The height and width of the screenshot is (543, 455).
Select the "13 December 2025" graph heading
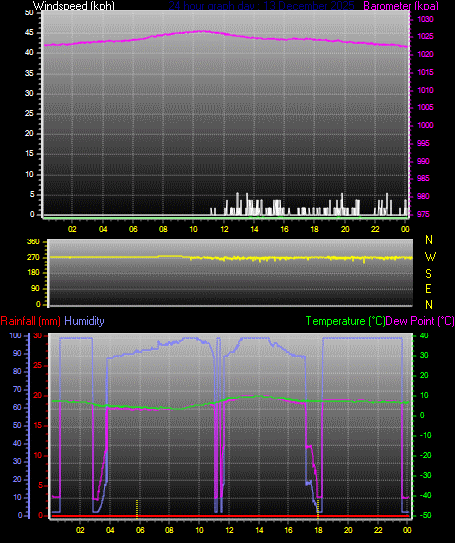click(x=309, y=6)
